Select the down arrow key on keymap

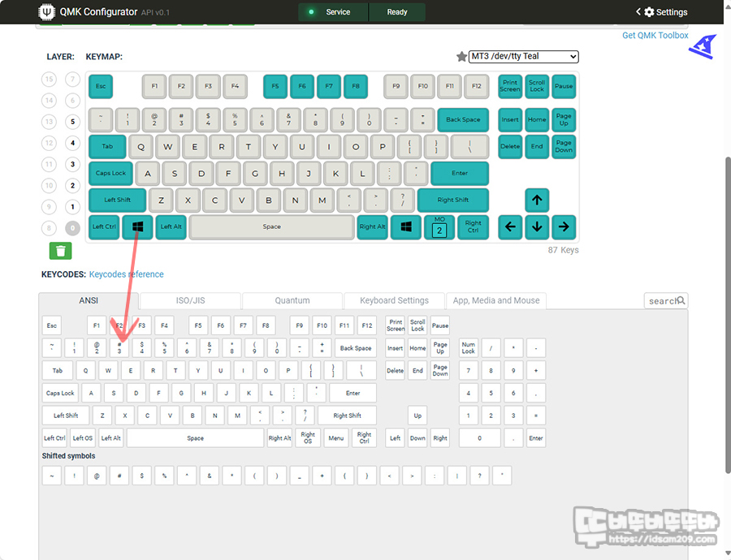click(537, 227)
